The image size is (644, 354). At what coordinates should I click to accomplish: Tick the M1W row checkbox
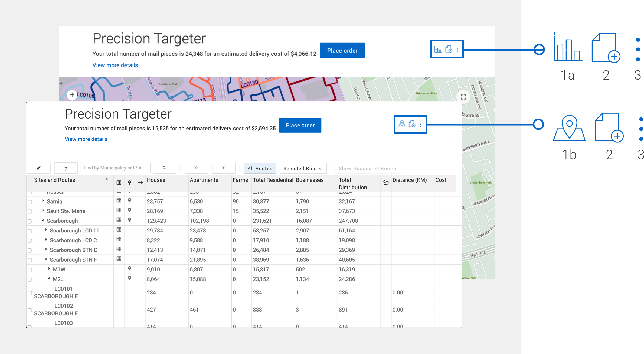[x=30, y=270]
